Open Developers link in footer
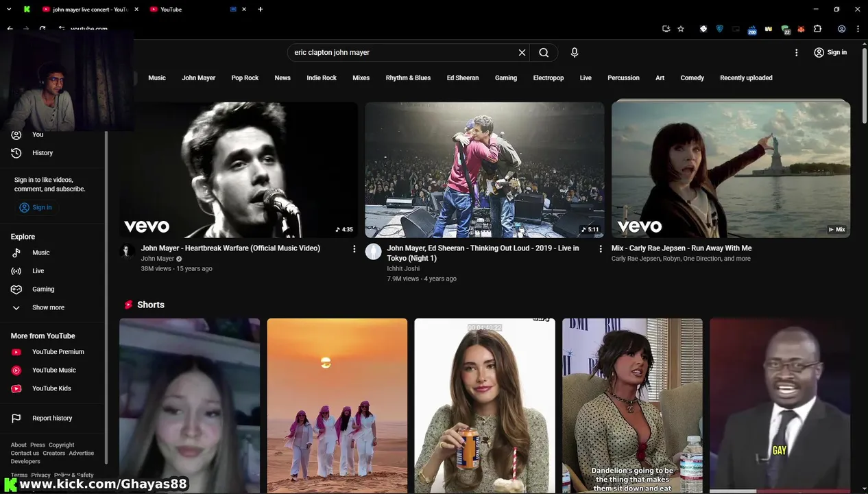868x494 pixels. [x=25, y=462]
